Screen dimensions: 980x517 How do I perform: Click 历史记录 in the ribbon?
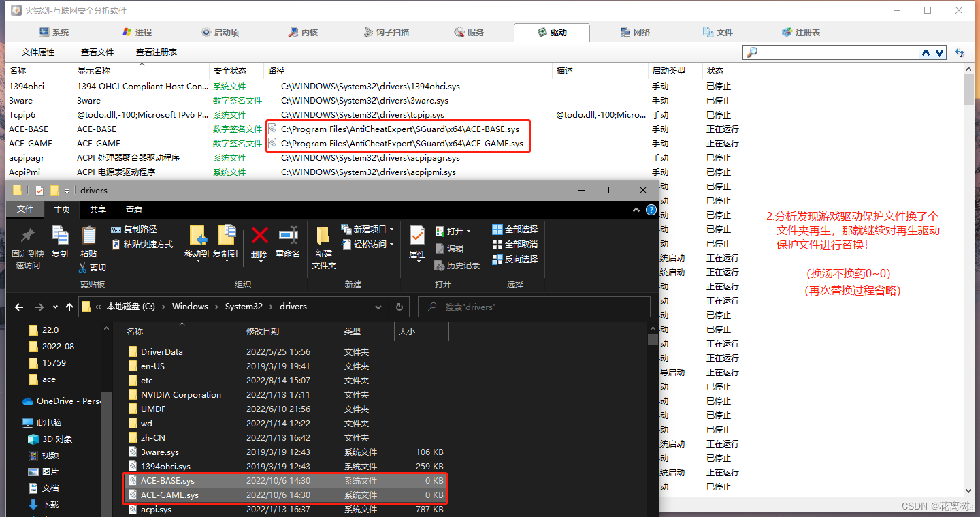458,265
